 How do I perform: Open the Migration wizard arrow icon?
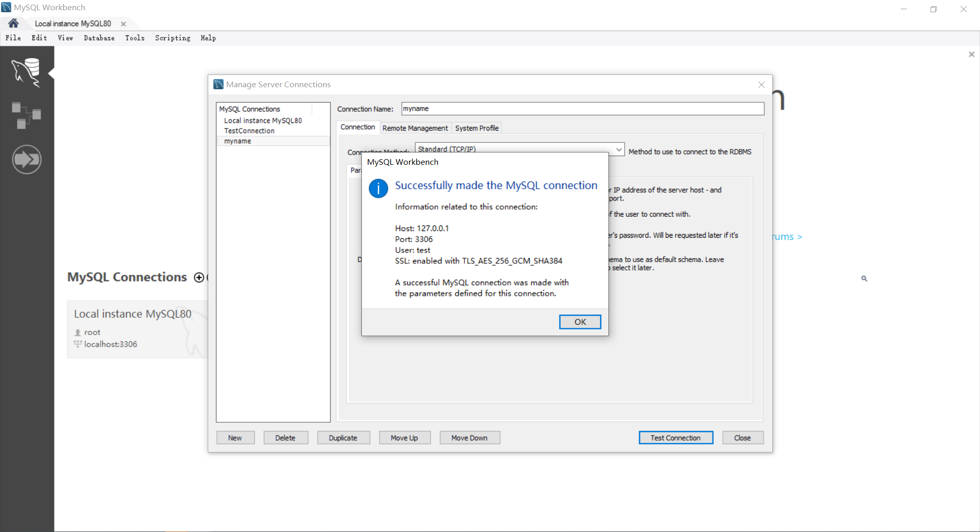pyautogui.click(x=27, y=160)
